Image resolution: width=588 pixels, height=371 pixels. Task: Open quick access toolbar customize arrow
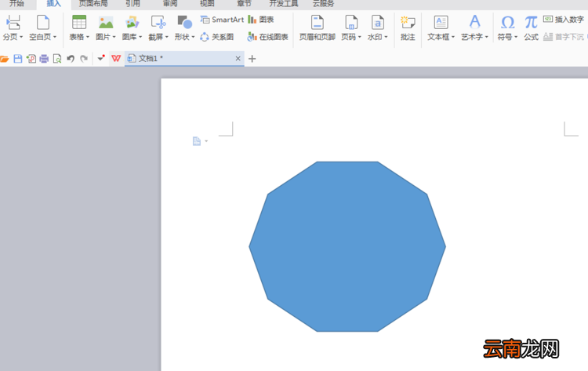tap(101, 58)
